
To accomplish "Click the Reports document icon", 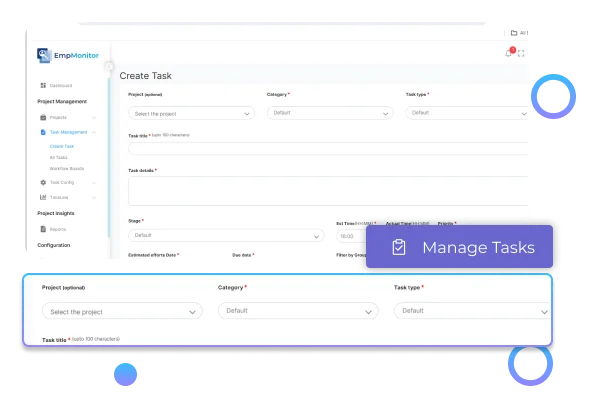I will 43,229.
